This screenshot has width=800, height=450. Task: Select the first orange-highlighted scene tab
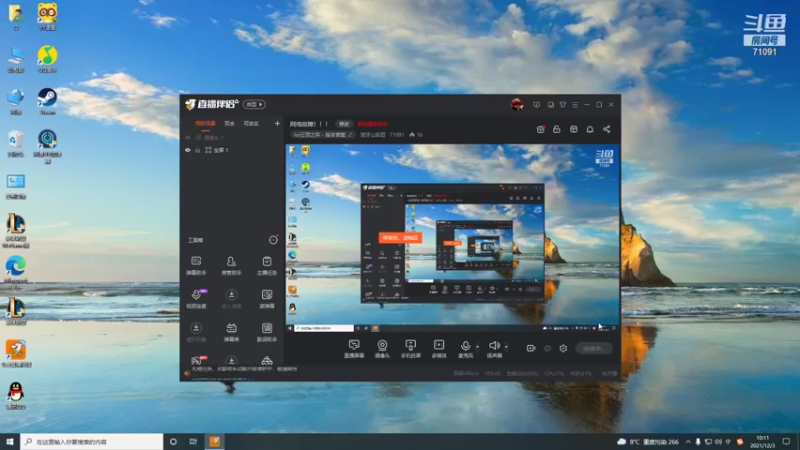(x=205, y=123)
